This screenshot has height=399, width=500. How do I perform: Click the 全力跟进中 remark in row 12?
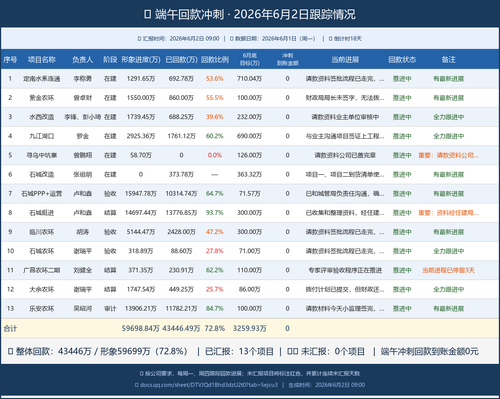coord(448,289)
